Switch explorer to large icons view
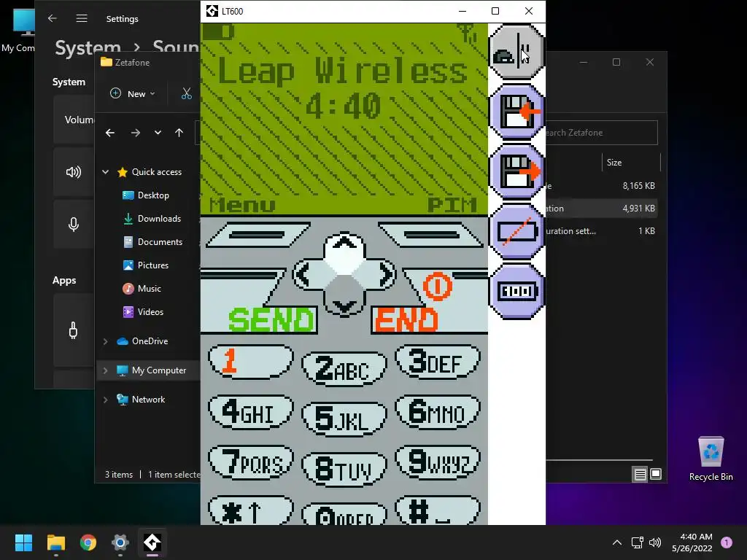The image size is (747, 560). pyautogui.click(x=656, y=474)
